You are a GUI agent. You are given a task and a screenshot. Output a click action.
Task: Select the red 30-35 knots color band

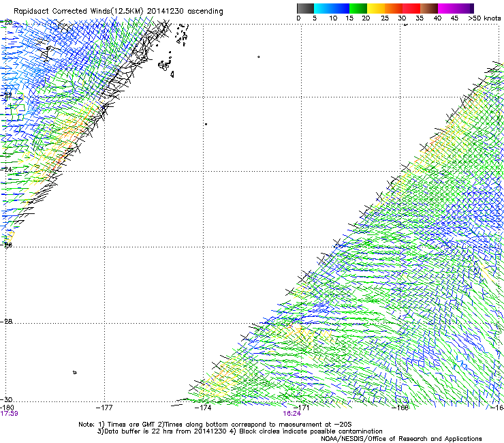coord(411,8)
